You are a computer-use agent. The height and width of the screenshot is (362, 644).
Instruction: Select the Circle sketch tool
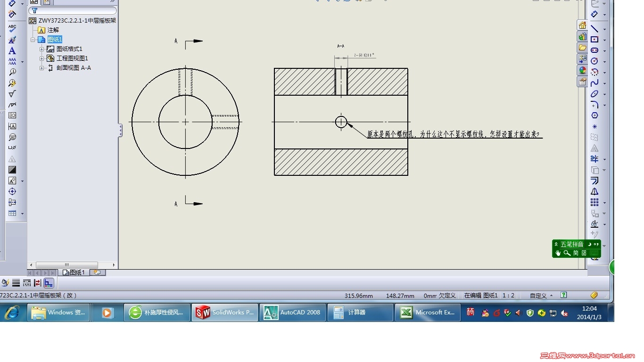[x=594, y=61]
